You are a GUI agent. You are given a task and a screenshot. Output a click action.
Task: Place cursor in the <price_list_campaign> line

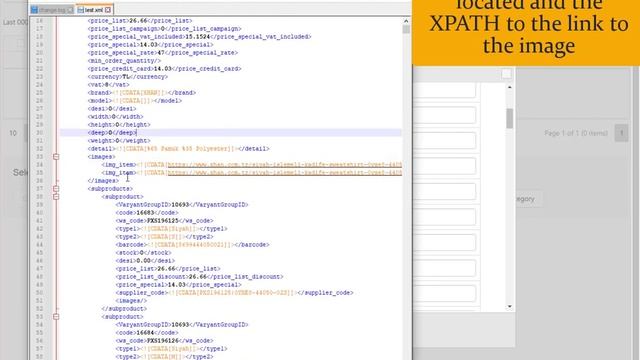click(x=164, y=29)
